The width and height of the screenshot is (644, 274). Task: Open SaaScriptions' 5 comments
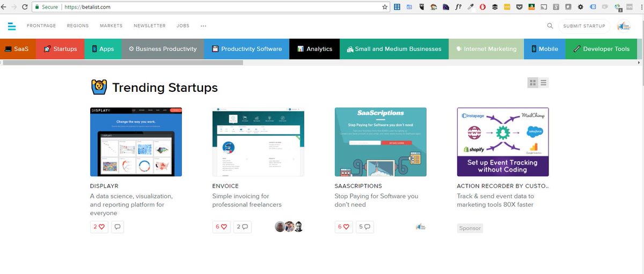[x=365, y=227]
